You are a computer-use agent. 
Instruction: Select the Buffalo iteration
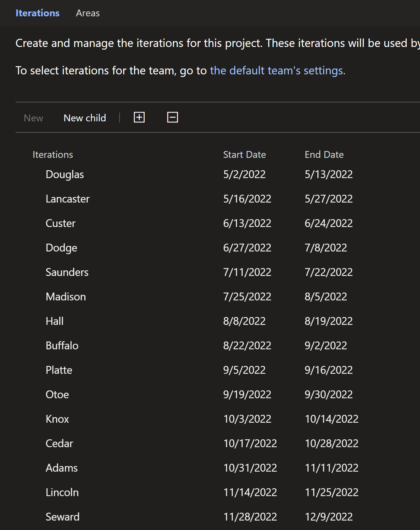click(x=62, y=346)
